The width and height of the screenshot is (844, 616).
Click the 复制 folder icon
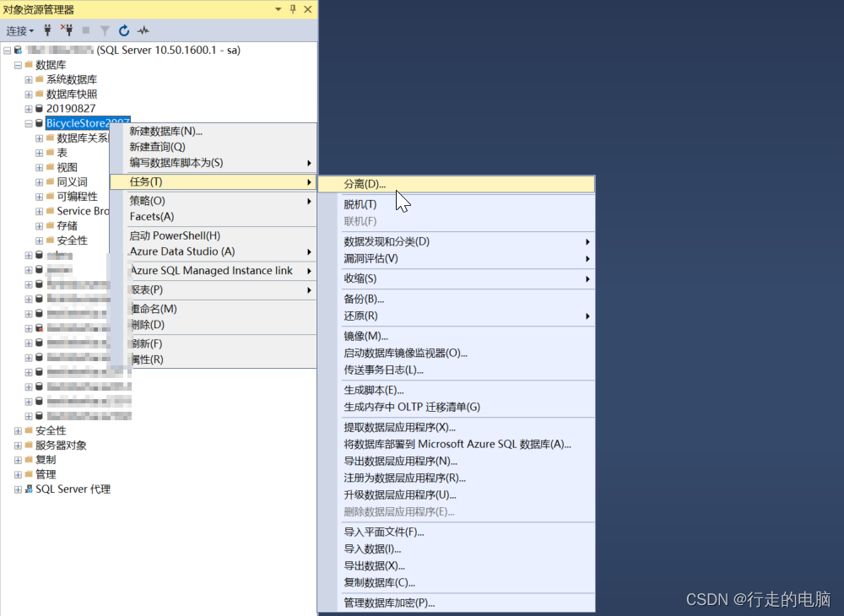tap(29, 459)
